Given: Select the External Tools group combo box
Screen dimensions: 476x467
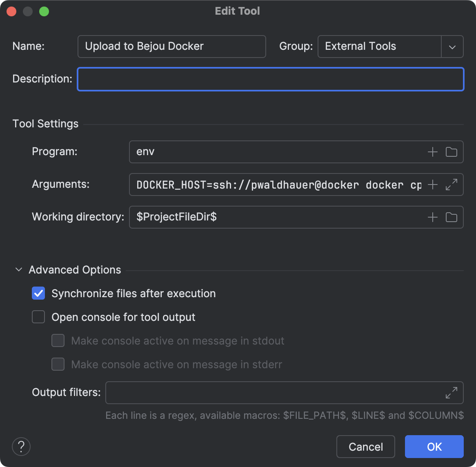Looking at the screenshot, I should click(x=379, y=47).
